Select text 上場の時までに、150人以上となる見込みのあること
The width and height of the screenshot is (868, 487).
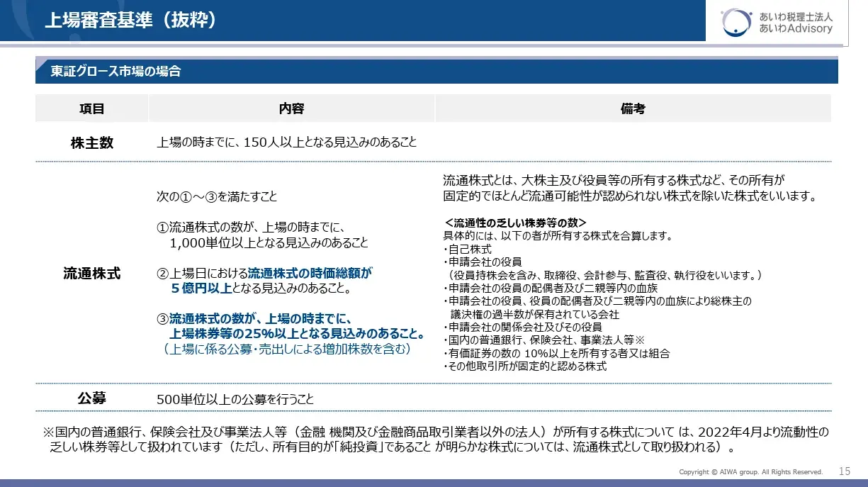[x=287, y=142]
